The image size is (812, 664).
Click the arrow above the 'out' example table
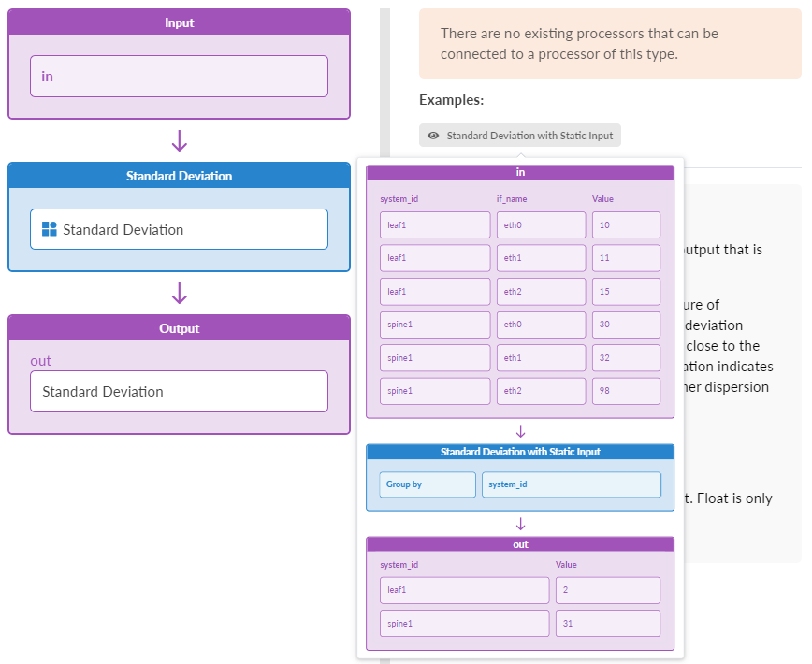[521, 524]
